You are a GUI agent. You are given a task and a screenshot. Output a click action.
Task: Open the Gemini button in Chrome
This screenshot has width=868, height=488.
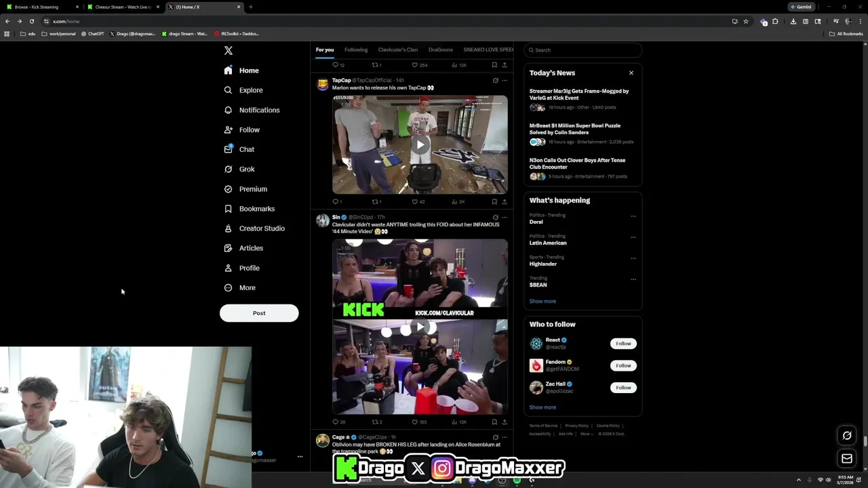click(x=801, y=7)
